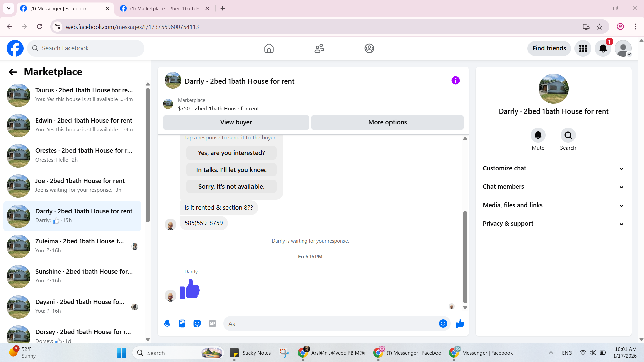Click the Find friends button
The image size is (644, 362).
[x=549, y=48]
